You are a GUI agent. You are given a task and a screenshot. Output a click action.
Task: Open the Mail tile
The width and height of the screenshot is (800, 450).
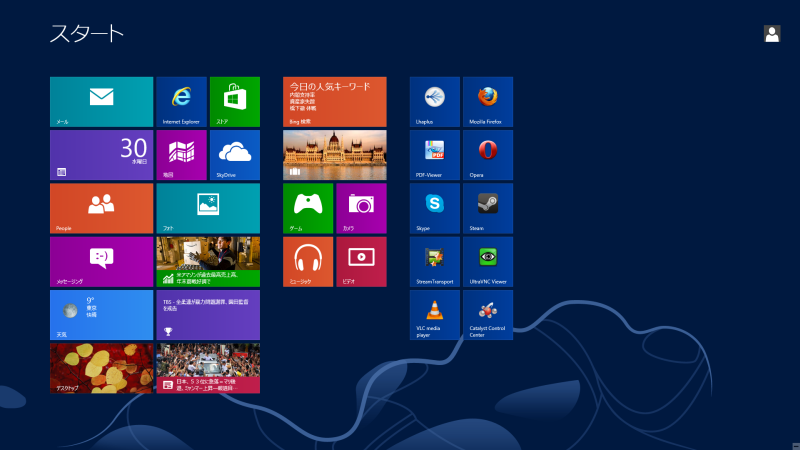point(102,102)
